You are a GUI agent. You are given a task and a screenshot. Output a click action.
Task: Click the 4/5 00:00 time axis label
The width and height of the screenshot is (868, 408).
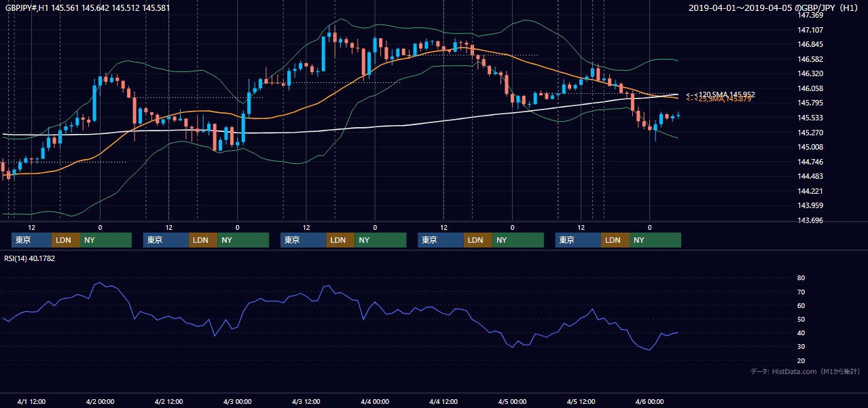(512, 401)
